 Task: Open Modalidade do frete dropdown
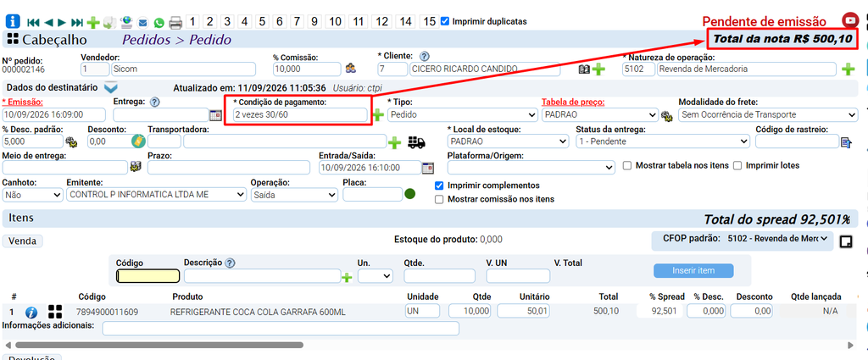[768, 114]
